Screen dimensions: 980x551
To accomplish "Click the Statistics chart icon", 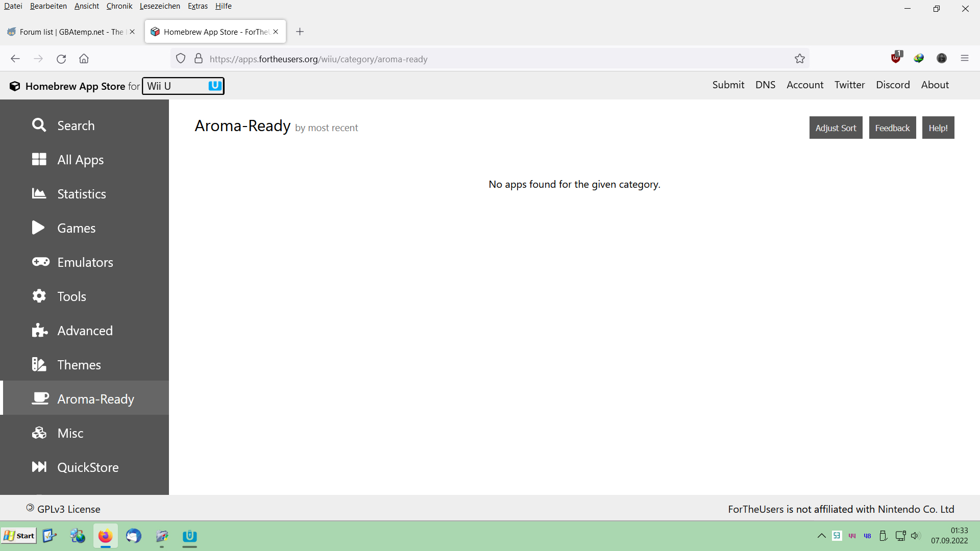I will [x=39, y=193].
